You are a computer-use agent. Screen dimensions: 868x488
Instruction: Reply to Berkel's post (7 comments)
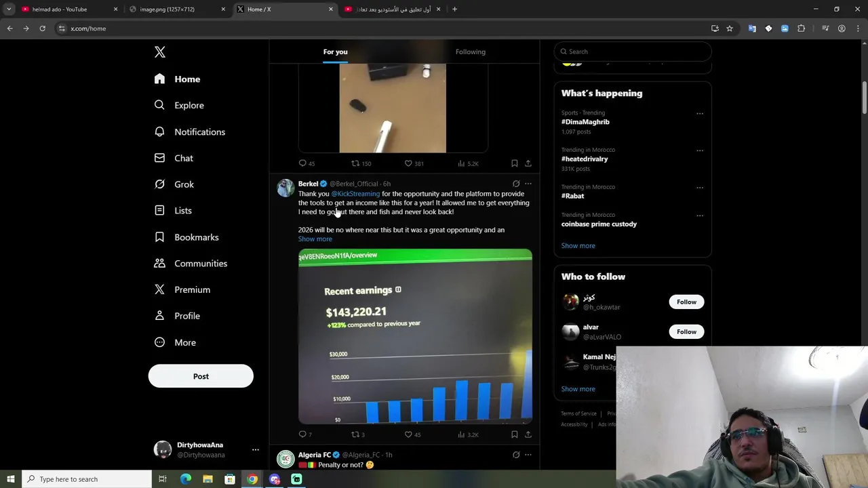305,434
